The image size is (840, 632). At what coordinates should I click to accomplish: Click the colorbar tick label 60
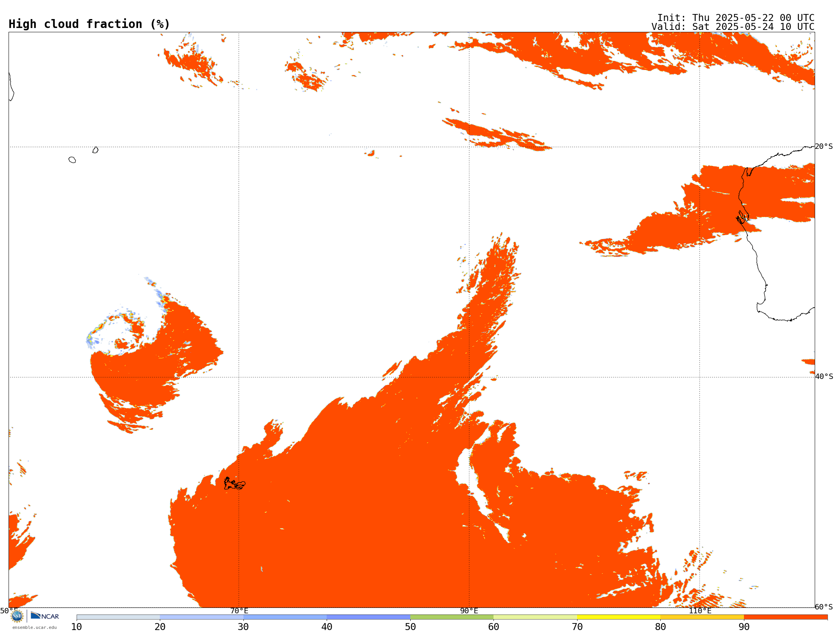[493, 627]
